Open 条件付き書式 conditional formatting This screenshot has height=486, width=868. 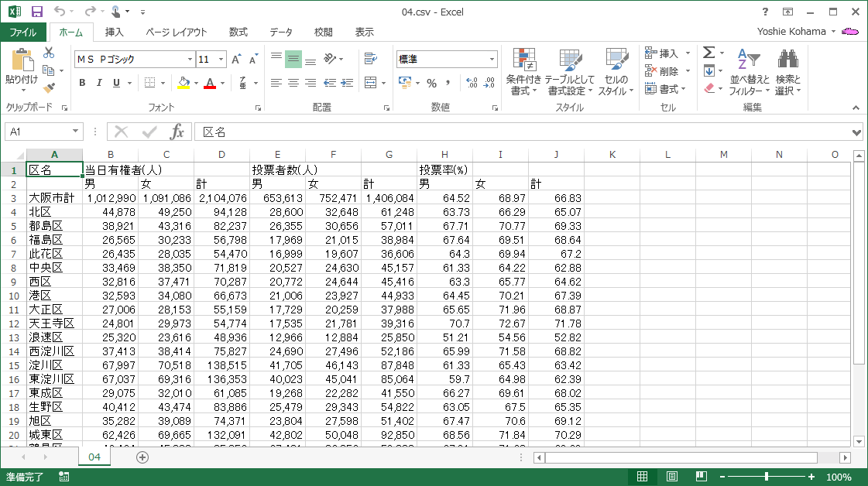[x=523, y=72]
